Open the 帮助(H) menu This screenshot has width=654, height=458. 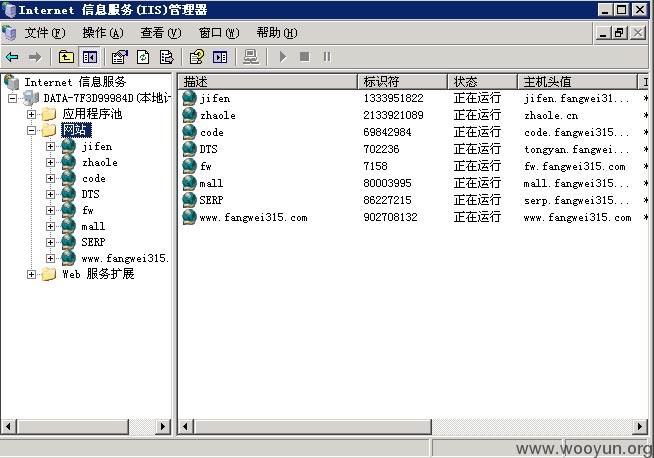tap(277, 33)
